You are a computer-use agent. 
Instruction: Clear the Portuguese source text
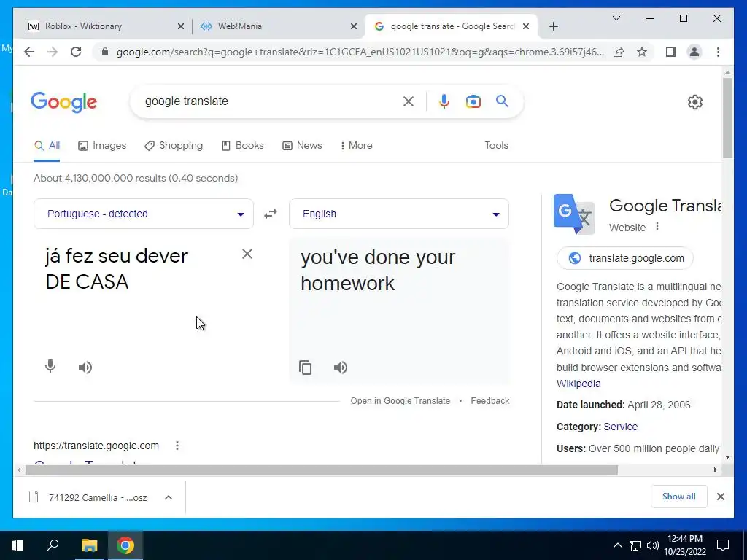point(247,254)
